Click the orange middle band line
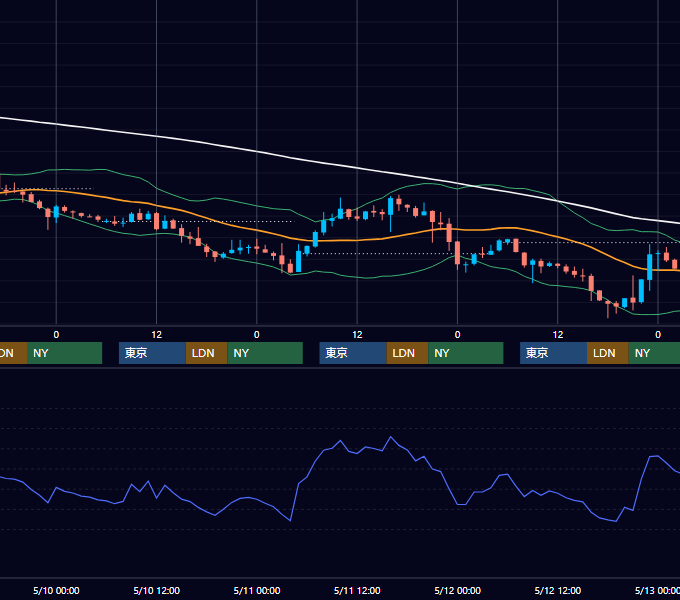The height and width of the screenshot is (600, 680). coord(357,239)
